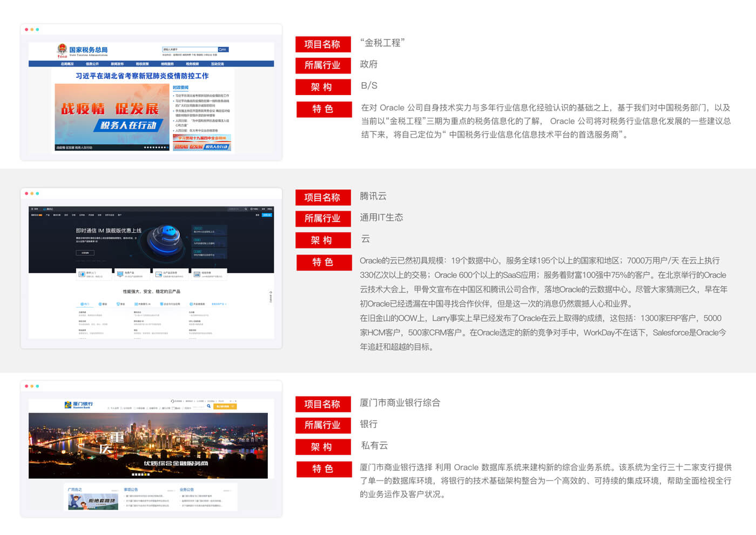Image resolution: width=756 pixels, height=535 pixels.
Task: Click the paragraph starting Oracle的云已然初具规模
Action: [544, 282]
